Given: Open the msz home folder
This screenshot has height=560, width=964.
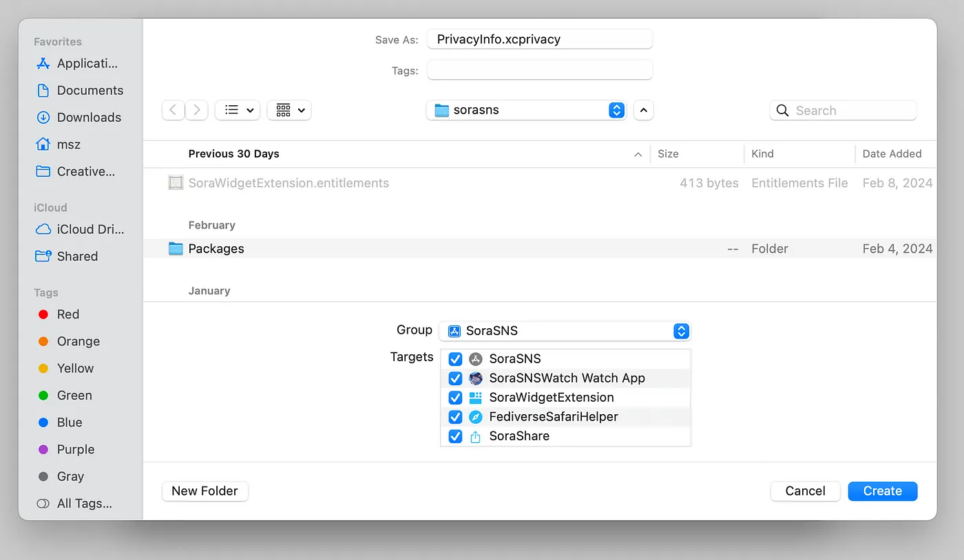Looking at the screenshot, I should point(59,144).
